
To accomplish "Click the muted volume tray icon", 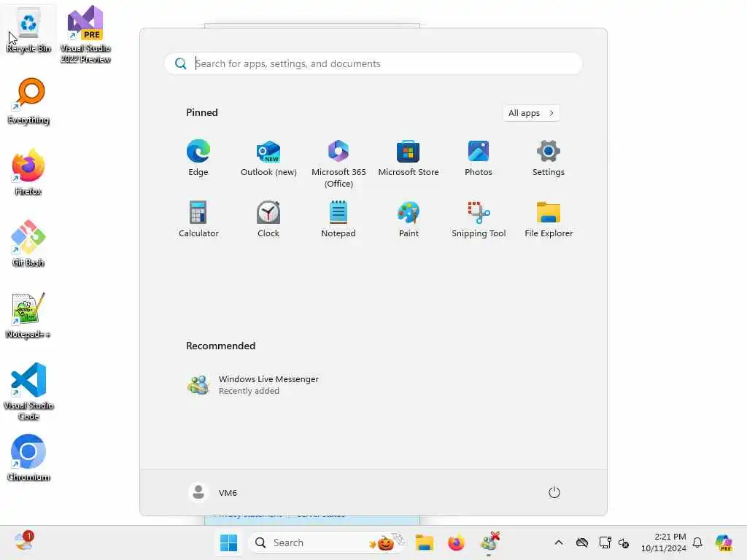I will point(624,542).
